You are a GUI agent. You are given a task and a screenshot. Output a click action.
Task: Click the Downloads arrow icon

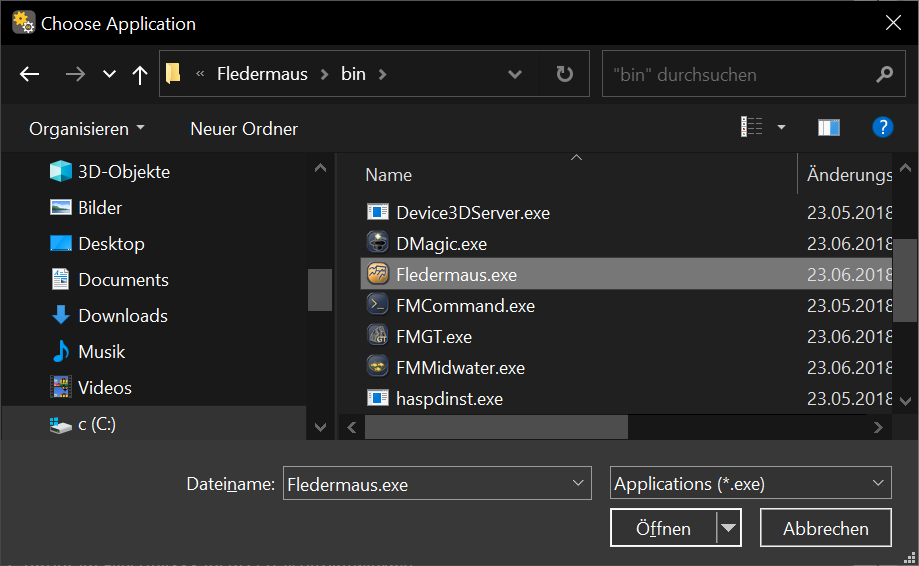pos(60,315)
